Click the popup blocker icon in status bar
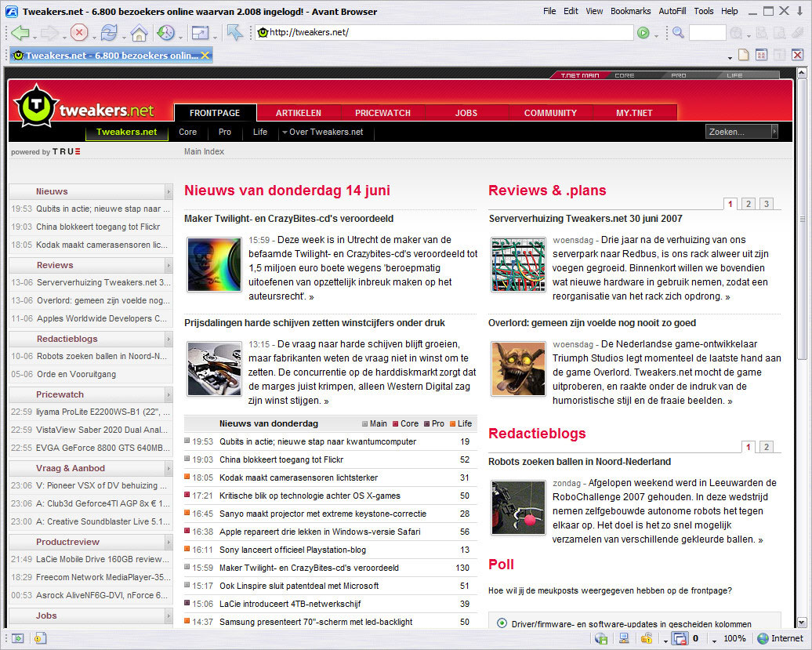The height and width of the screenshot is (650, 812). 680,638
